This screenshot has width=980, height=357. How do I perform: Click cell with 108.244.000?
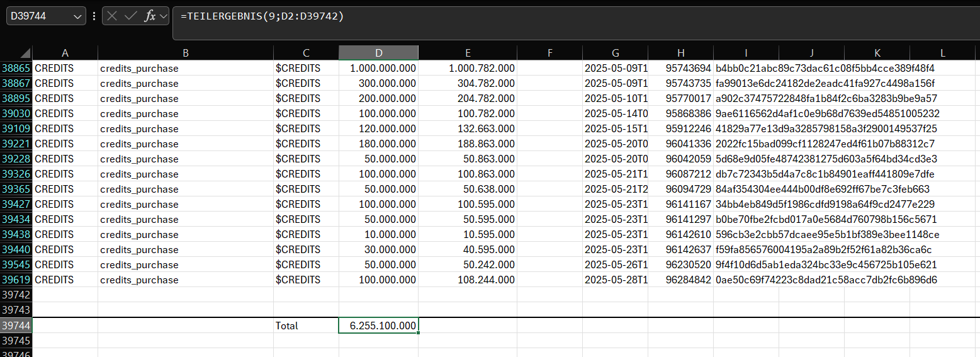(x=468, y=280)
